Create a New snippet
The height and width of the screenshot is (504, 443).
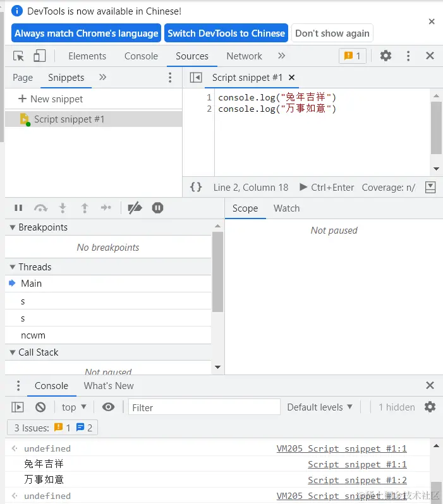coord(51,99)
